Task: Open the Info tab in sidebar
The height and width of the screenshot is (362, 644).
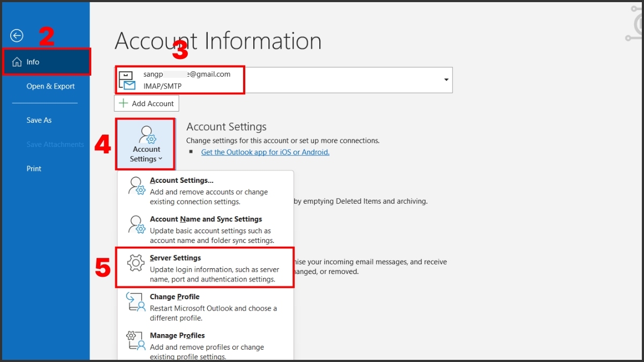Action: click(46, 62)
